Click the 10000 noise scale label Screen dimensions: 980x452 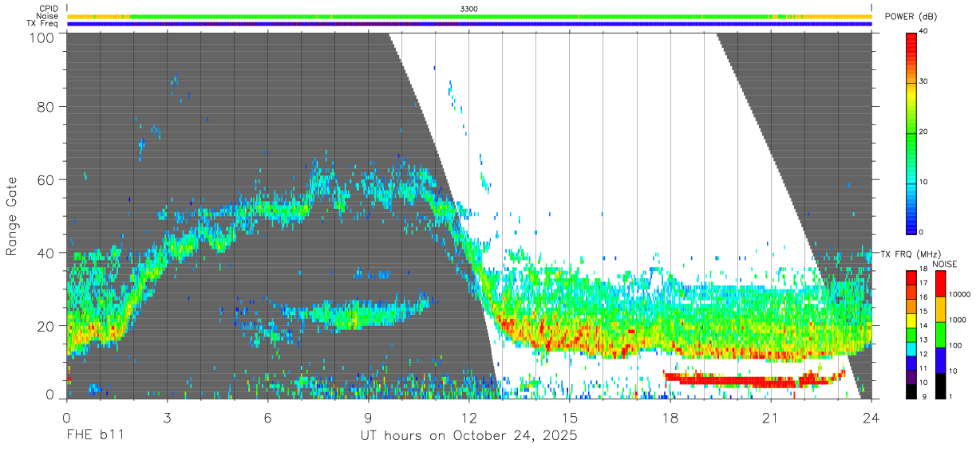[x=958, y=294]
